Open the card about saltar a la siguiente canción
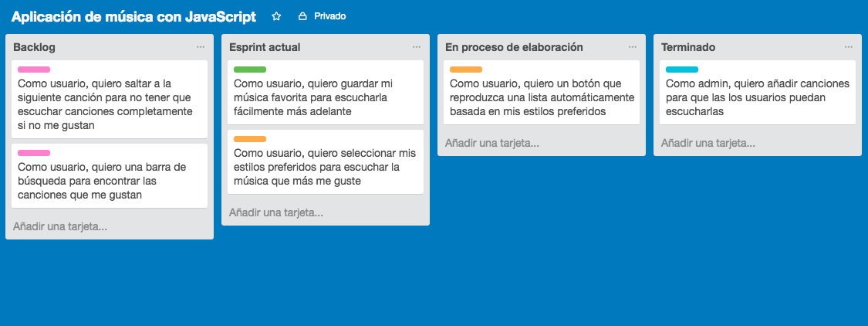Screen dimensions: 868x326 pos(110,99)
